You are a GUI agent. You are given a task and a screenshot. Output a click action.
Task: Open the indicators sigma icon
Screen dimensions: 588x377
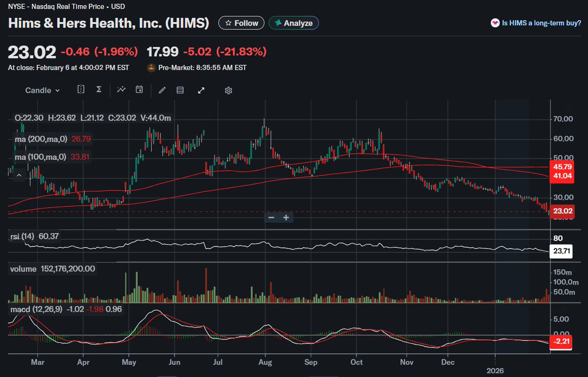pos(99,90)
